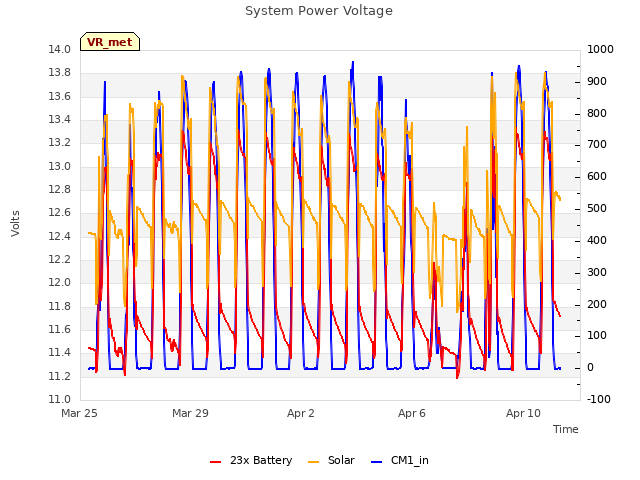Click the Volts axis label
Image resolution: width=640 pixels, height=480 pixels.
pyautogui.click(x=16, y=223)
